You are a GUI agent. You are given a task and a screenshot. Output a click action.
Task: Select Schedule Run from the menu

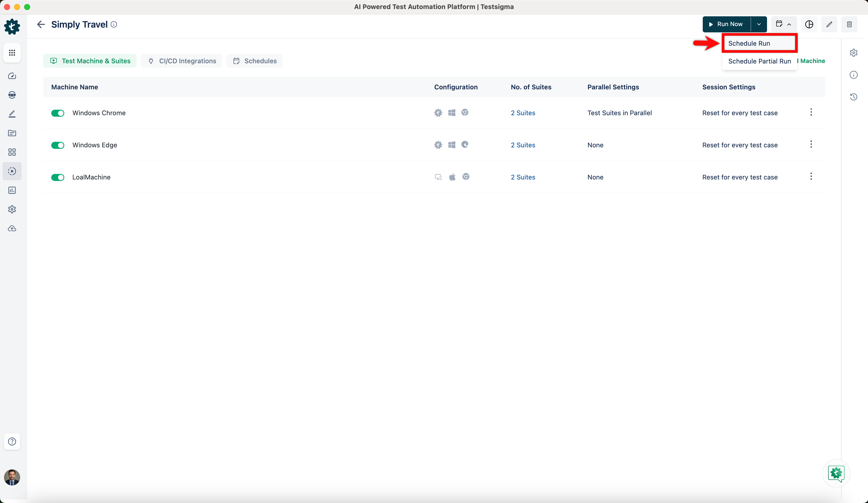coord(759,43)
